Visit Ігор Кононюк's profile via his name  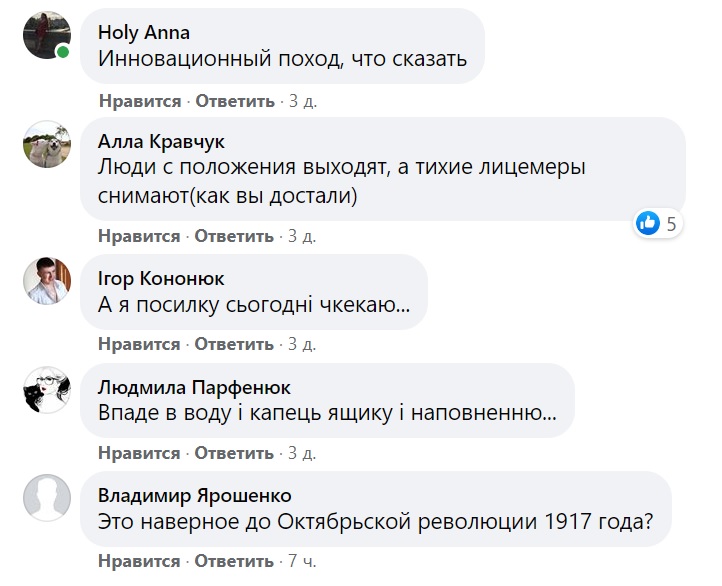161,278
